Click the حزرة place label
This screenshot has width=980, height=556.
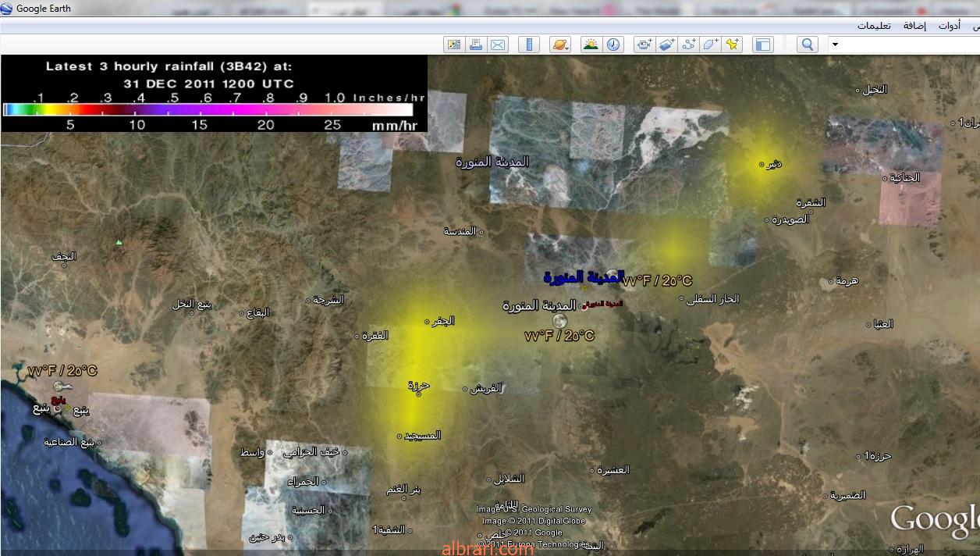click(419, 385)
